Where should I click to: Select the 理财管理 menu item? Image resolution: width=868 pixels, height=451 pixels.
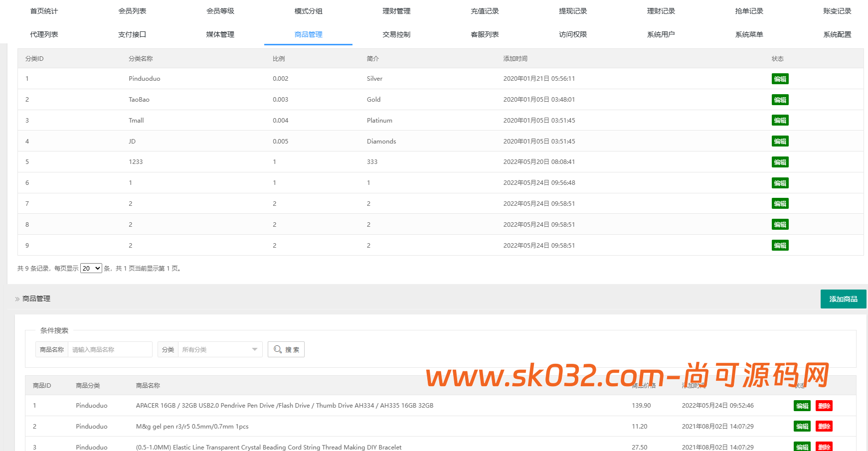(x=396, y=10)
